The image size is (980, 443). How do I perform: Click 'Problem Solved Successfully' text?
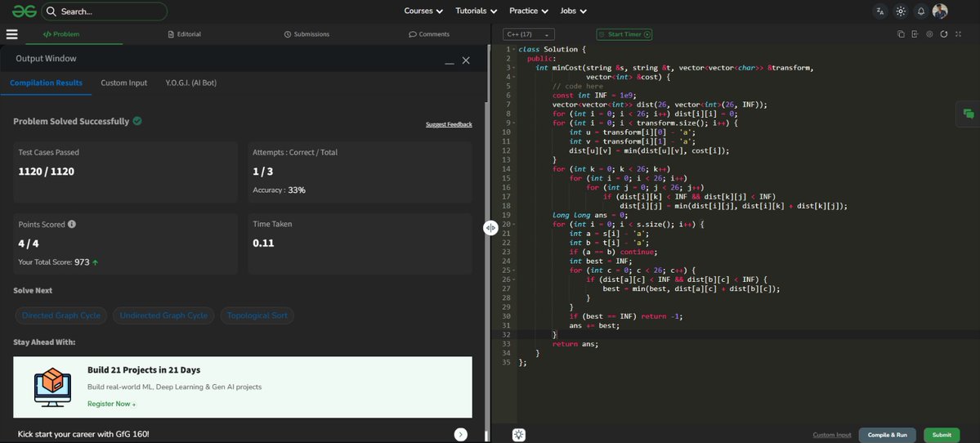coord(71,121)
